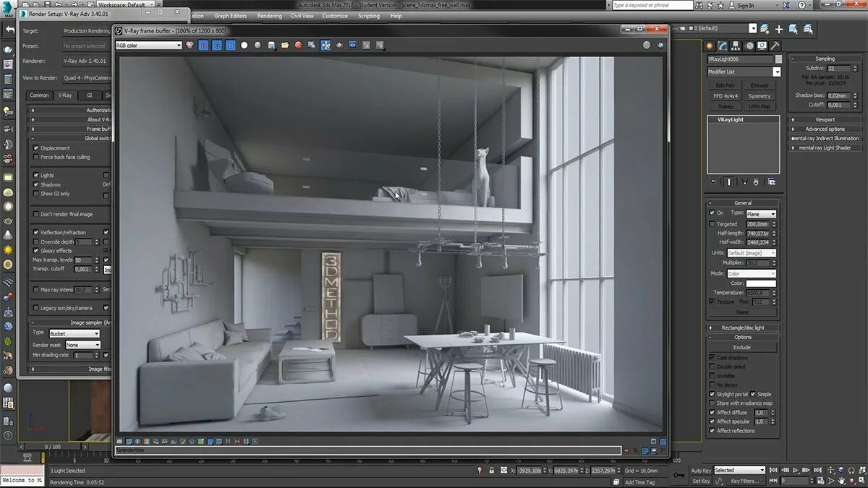Open the folder icon in frame buffer toolbar
The image size is (868, 488).
(285, 45)
